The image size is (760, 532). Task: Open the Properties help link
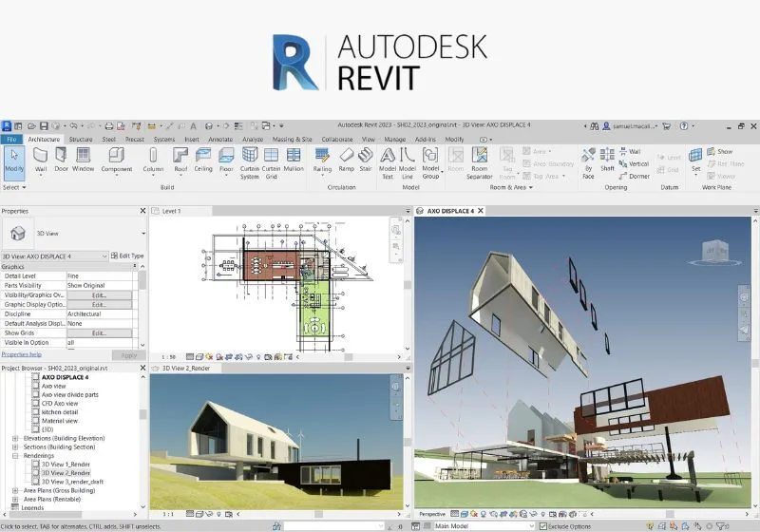(21, 354)
